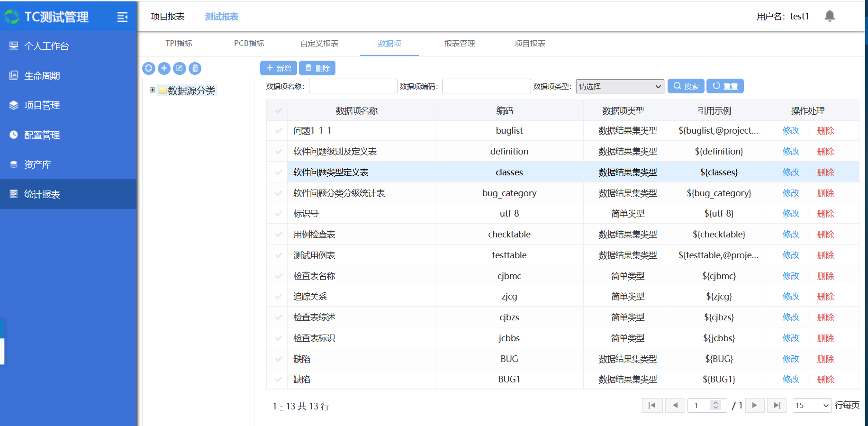The image size is (868, 426).
Task: Open the rows-per-page dropdown
Action: [812, 405]
